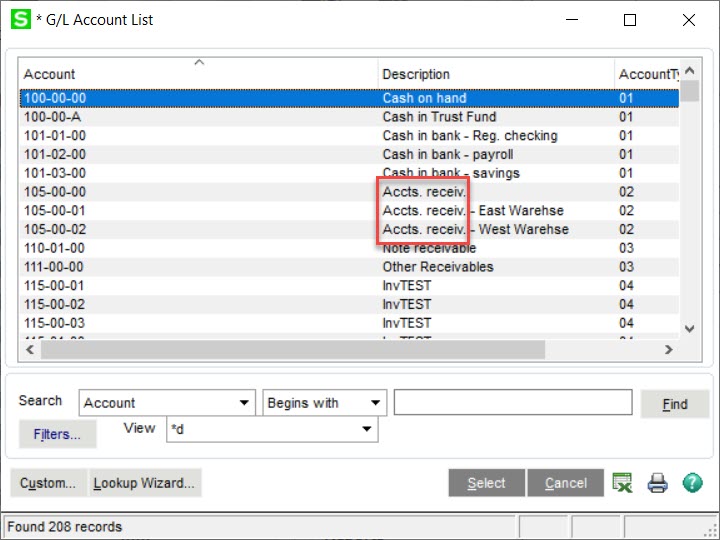
Task: Click the Select button
Action: (486, 483)
